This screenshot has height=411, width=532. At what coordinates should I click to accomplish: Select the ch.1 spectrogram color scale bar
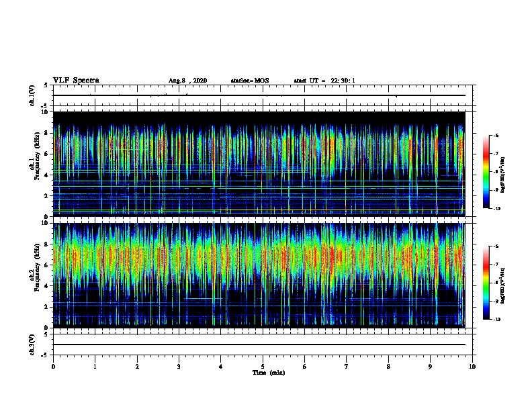tap(486, 172)
